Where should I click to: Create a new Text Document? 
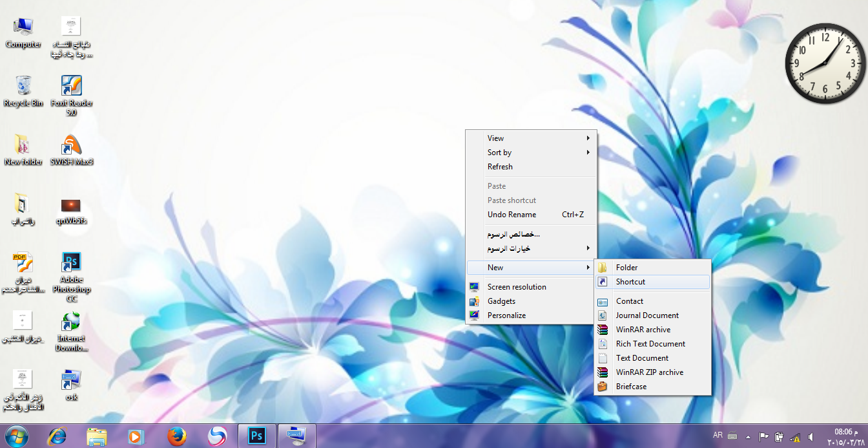click(642, 358)
